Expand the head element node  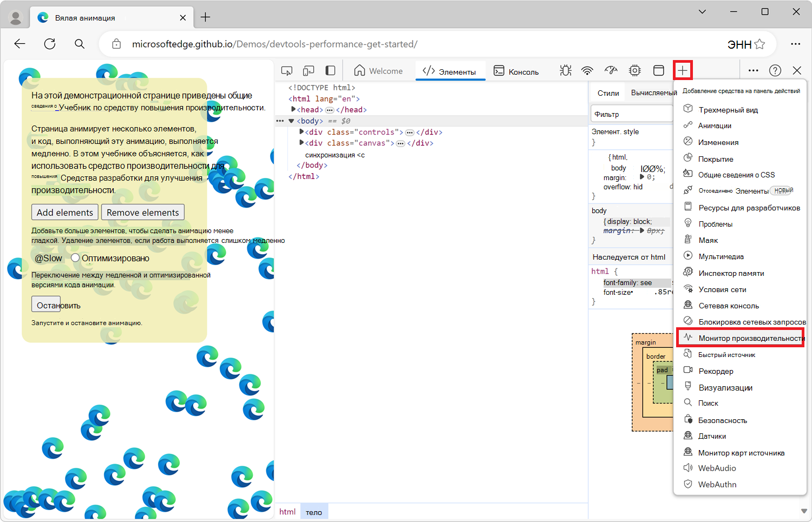293,109
